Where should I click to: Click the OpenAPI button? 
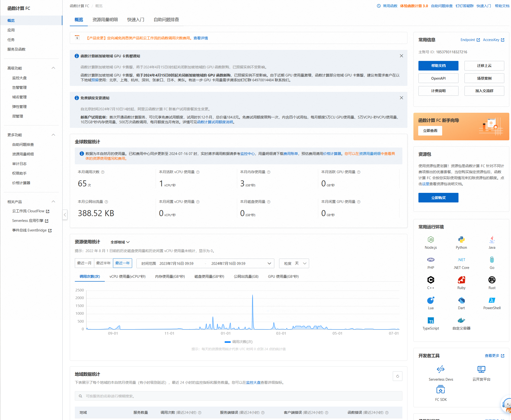pyautogui.click(x=438, y=78)
